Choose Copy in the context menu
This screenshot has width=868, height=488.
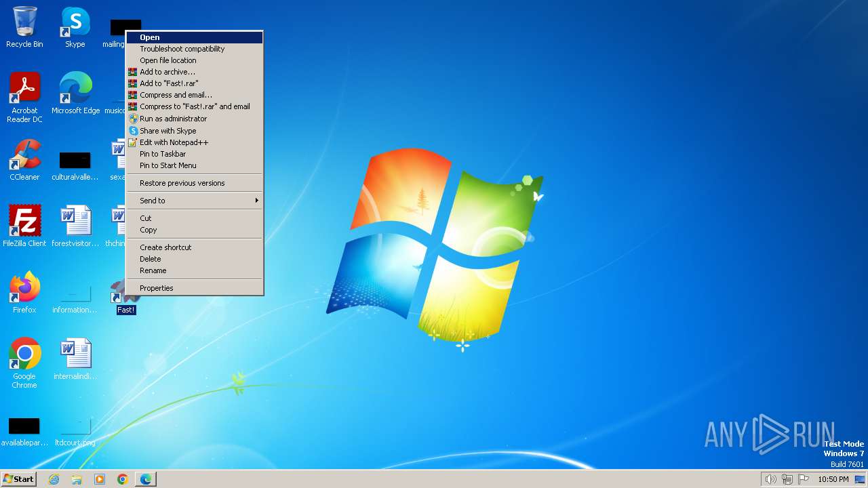(x=195, y=230)
